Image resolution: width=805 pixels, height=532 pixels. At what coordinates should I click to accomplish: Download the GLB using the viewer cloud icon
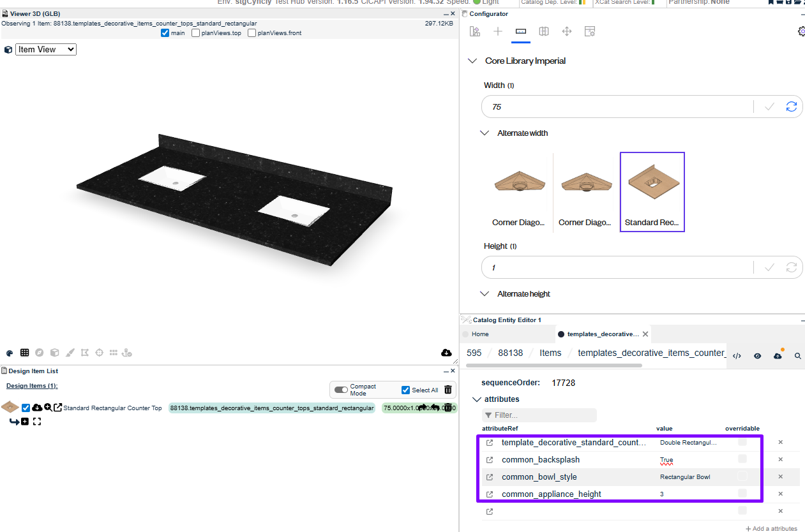pyautogui.click(x=446, y=353)
